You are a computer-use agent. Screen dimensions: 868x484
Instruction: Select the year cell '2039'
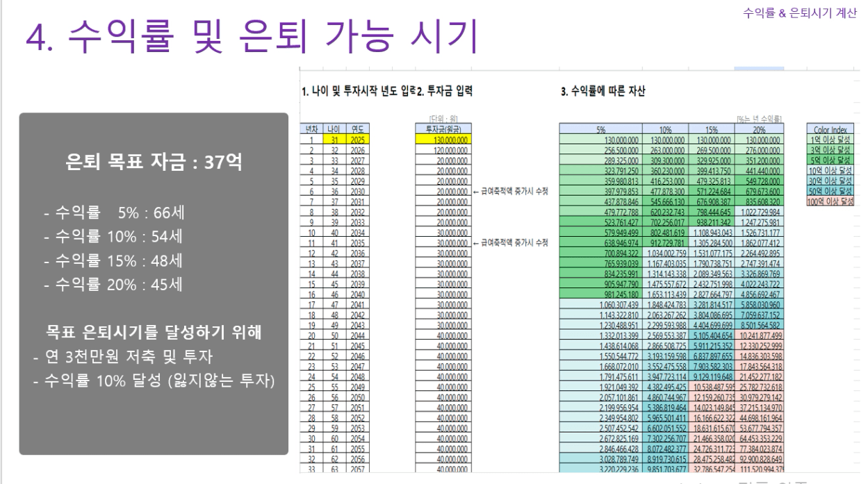(x=357, y=284)
